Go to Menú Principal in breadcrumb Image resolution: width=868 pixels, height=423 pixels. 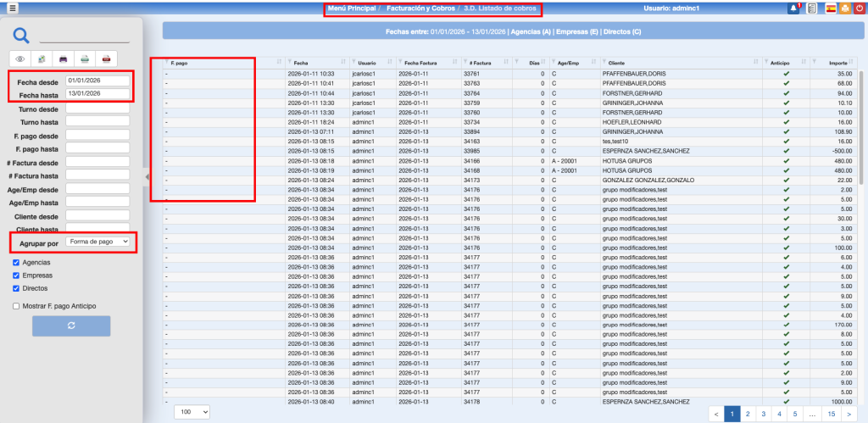click(352, 8)
